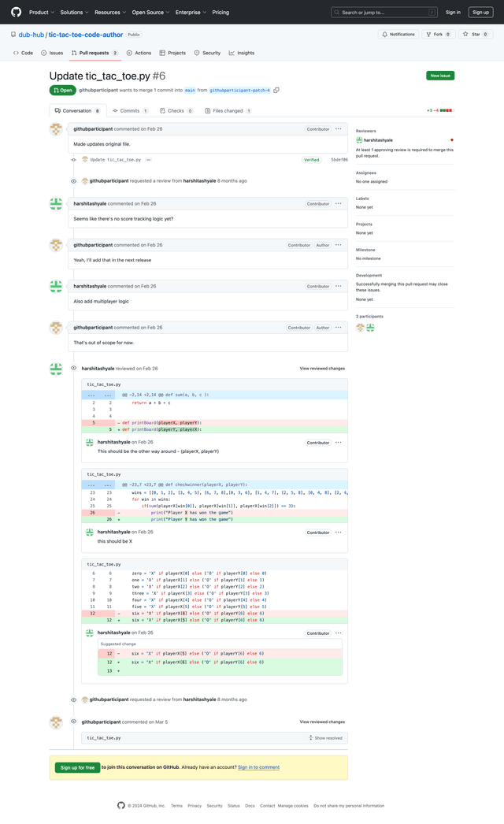Copy the head branch name icon
This screenshot has height=824, width=504.
276,90
